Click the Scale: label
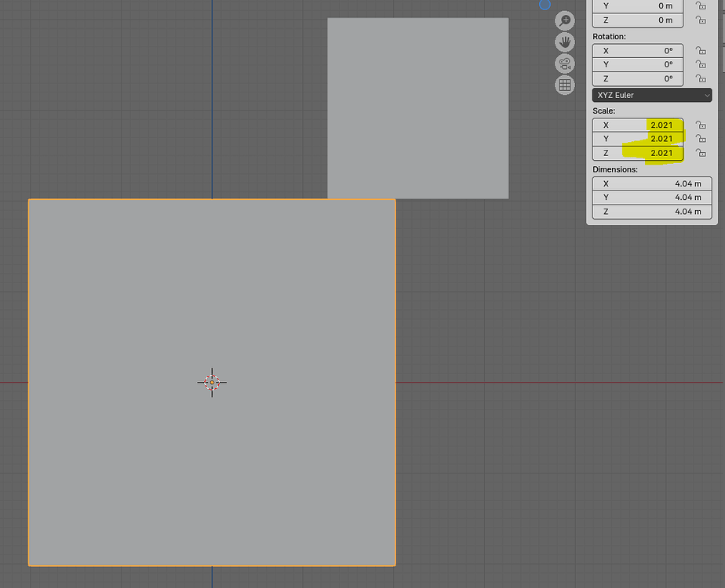725x588 pixels. click(x=604, y=111)
